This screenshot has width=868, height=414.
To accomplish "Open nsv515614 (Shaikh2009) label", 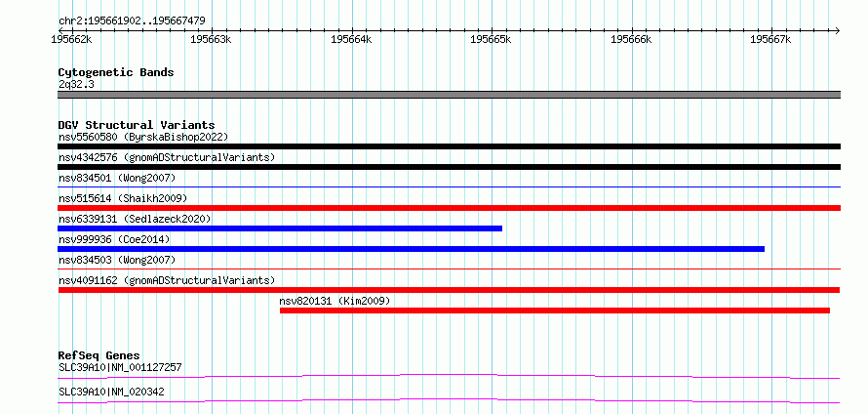I will pyautogui.click(x=123, y=198).
